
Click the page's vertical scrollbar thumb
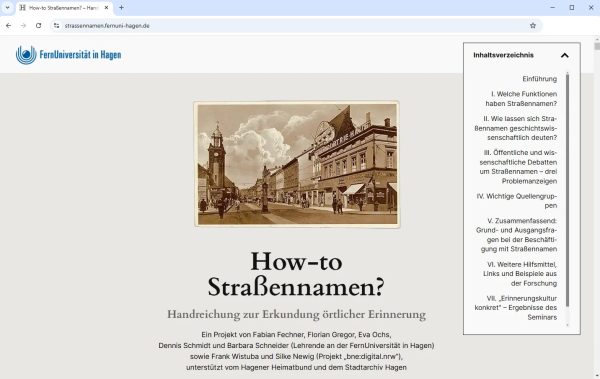(597, 46)
